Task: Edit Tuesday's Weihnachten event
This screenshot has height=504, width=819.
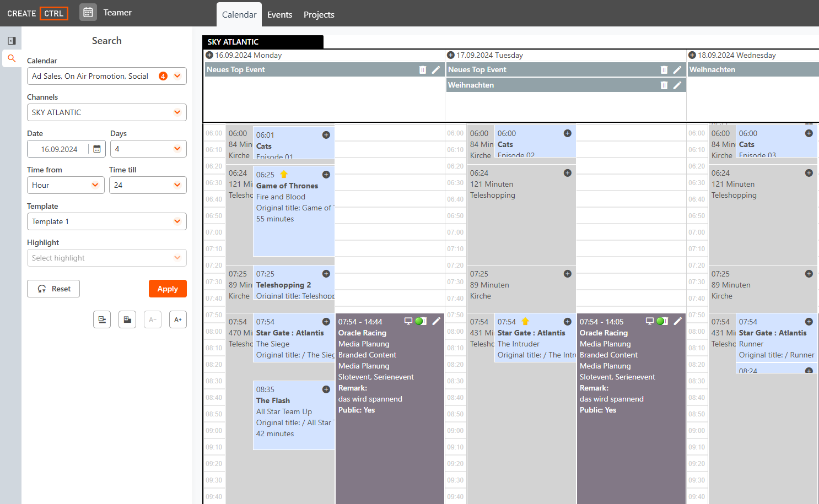Action: tap(677, 85)
